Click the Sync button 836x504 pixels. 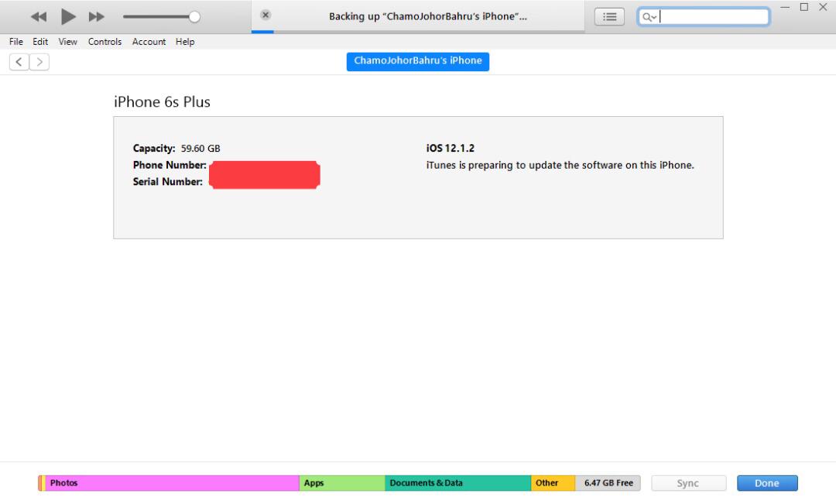pyautogui.click(x=688, y=483)
